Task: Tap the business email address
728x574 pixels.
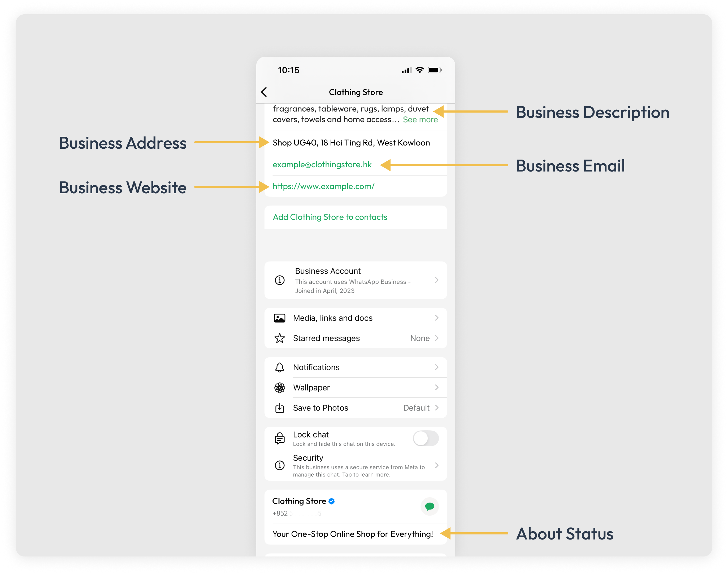Action: [322, 164]
